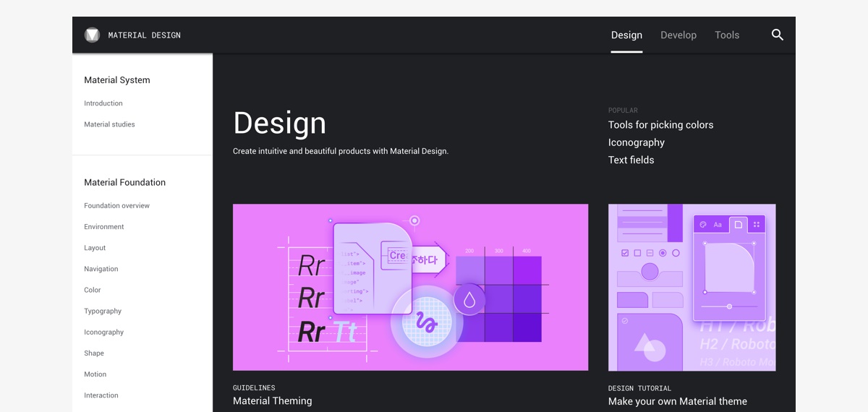Screen dimensions: 868x412
Task: Open the Make your own Material theme illustration
Action: coord(692,287)
